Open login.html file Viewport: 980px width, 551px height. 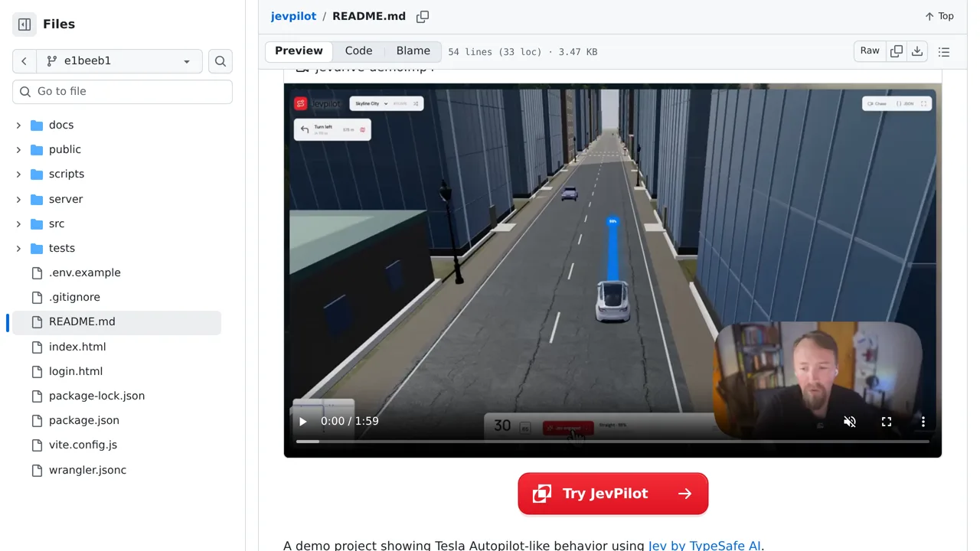tap(76, 371)
